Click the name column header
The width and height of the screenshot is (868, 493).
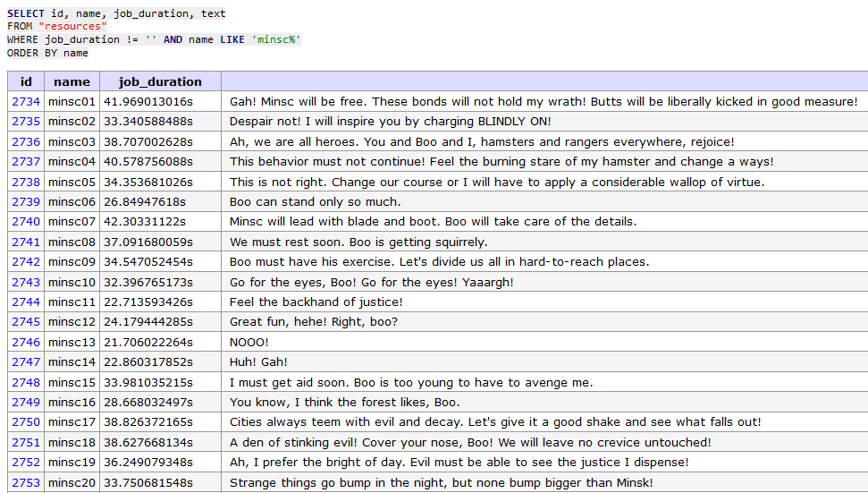pos(72,81)
